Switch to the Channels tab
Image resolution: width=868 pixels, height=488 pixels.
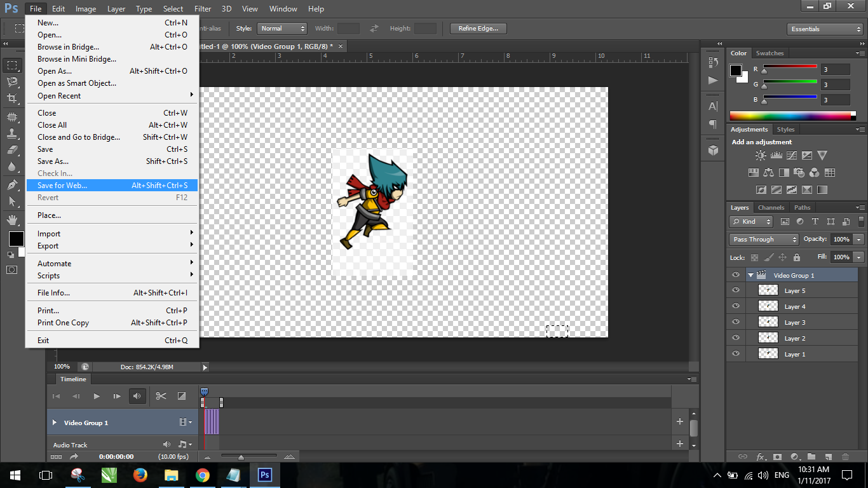click(x=771, y=208)
